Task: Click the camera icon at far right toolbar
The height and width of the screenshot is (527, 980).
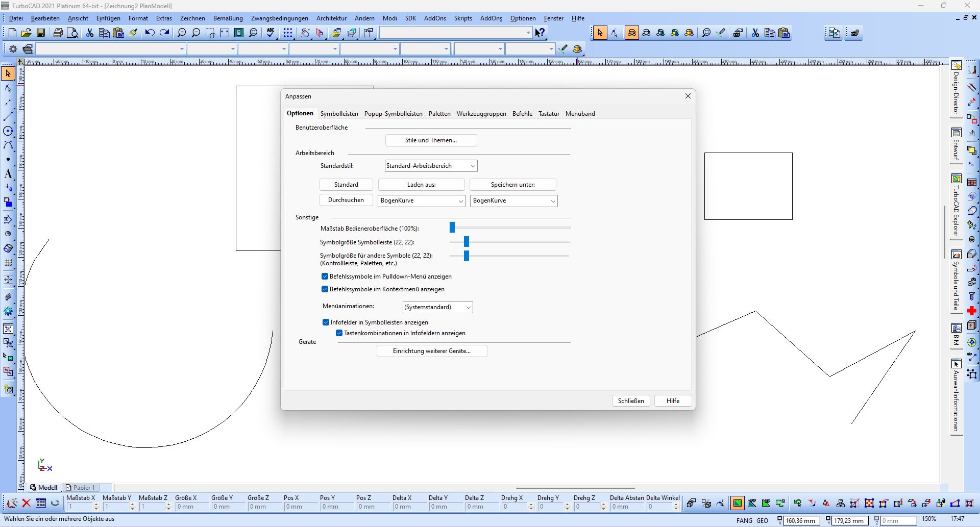Action: pyautogui.click(x=855, y=33)
